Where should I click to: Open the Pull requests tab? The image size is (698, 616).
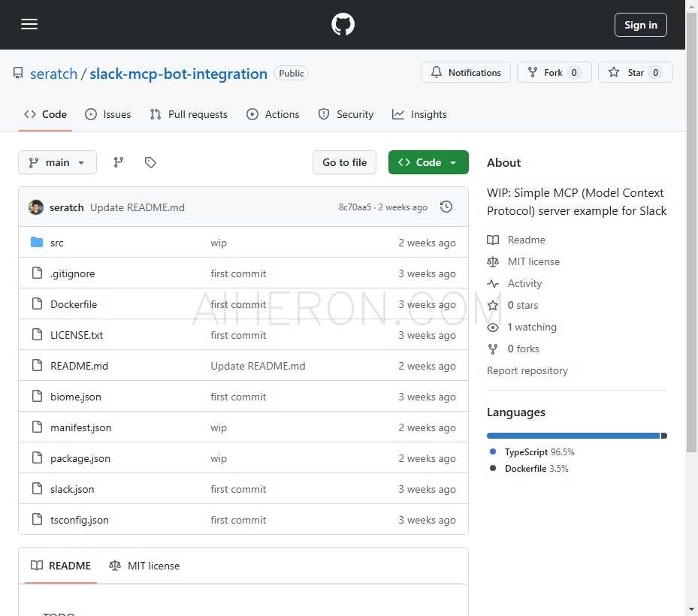(189, 114)
